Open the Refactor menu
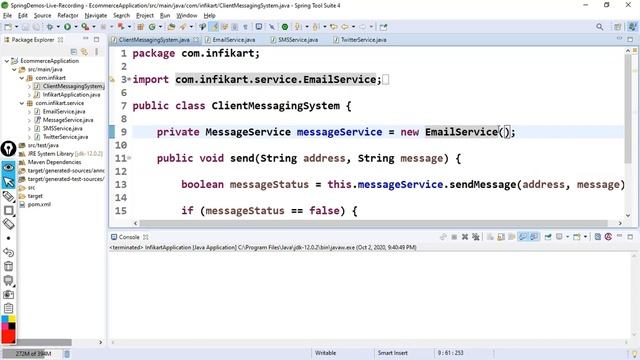 [68, 16]
